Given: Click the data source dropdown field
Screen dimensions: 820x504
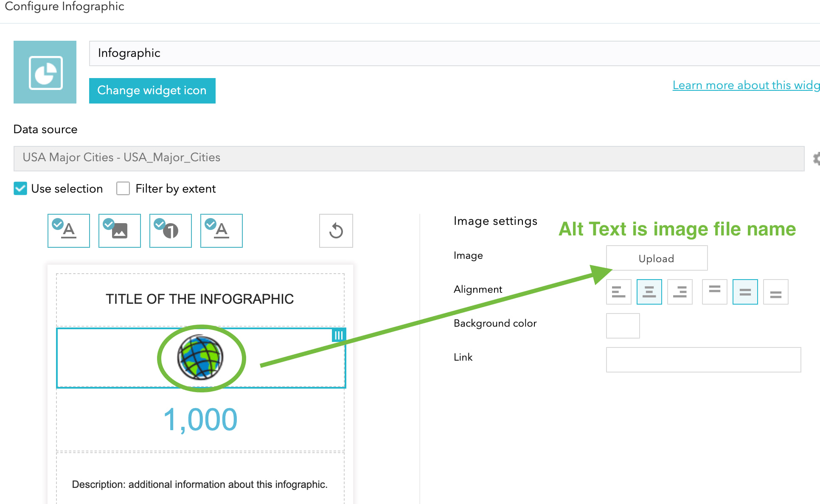Looking at the screenshot, I should 410,157.
